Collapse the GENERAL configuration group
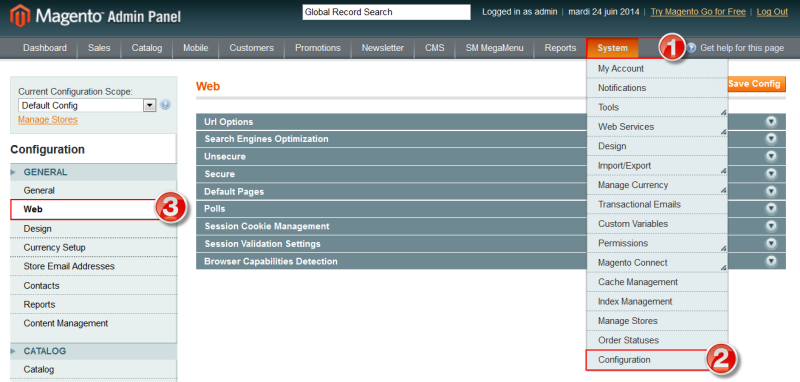The height and width of the screenshot is (382, 800). 93,172
